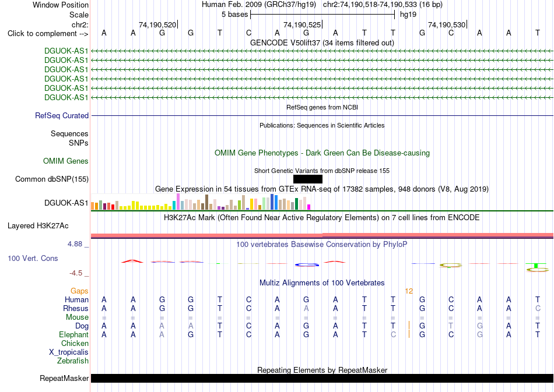Click the Layered H3K27Ac label
This screenshot has height=392, width=554.
pyautogui.click(x=38, y=226)
